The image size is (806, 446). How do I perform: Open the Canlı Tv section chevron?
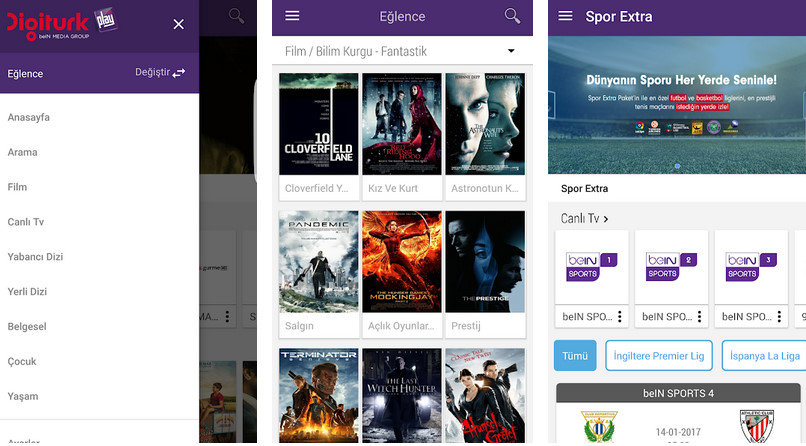606,219
